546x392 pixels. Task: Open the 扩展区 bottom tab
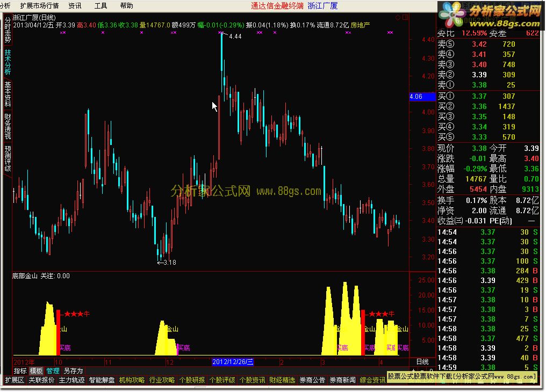15,380
